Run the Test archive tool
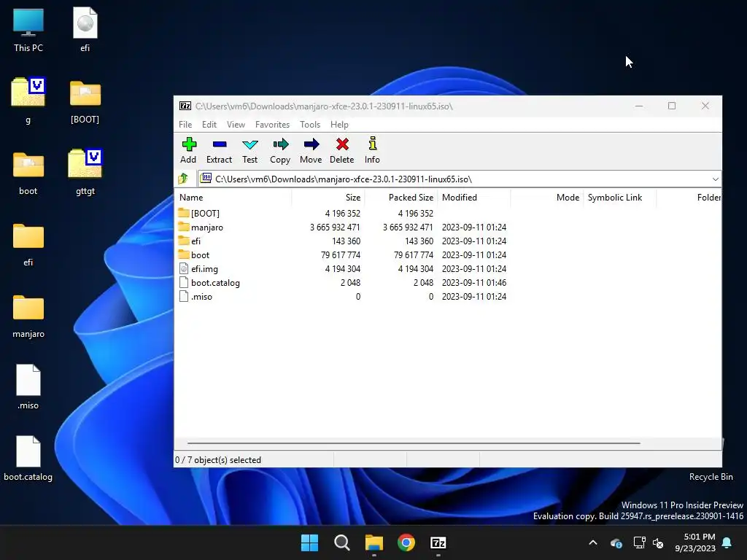 (x=249, y=150)
